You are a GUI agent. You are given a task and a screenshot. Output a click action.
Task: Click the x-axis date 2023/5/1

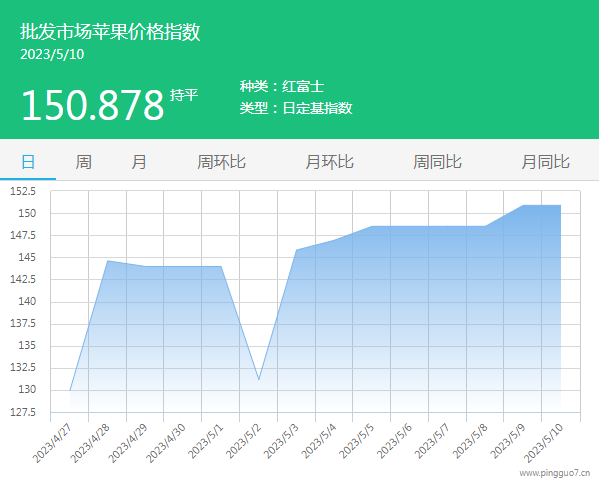[x=205, y=442]
